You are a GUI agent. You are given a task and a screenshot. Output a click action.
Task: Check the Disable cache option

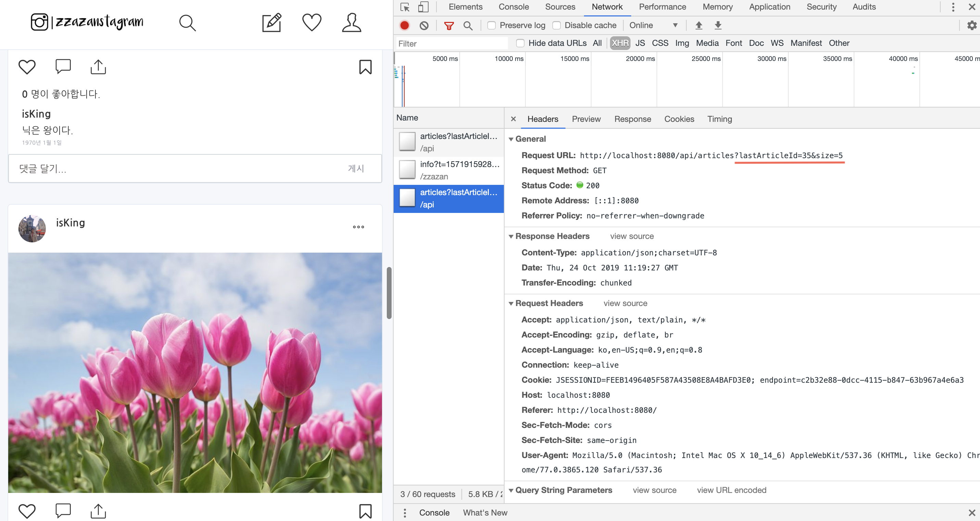point(557,25)
